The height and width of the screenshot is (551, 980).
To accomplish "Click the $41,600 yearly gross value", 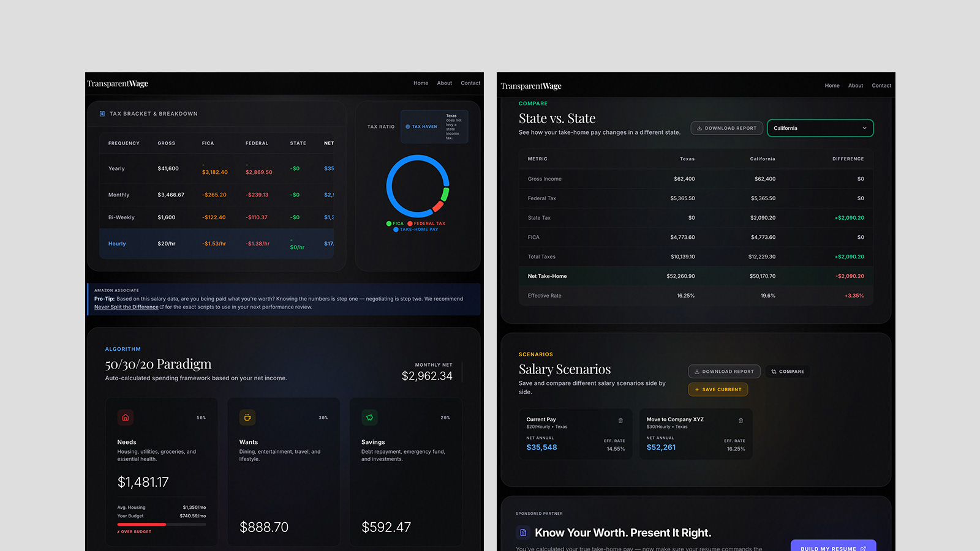I will point(168,168).
